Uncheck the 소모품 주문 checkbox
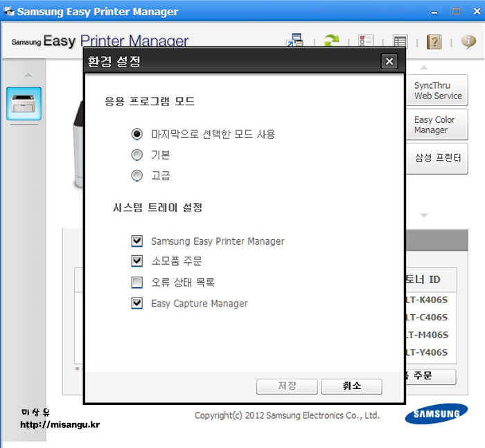Image resolution: width=485 pixels, height=448 pixels. [x=136, y=261]
